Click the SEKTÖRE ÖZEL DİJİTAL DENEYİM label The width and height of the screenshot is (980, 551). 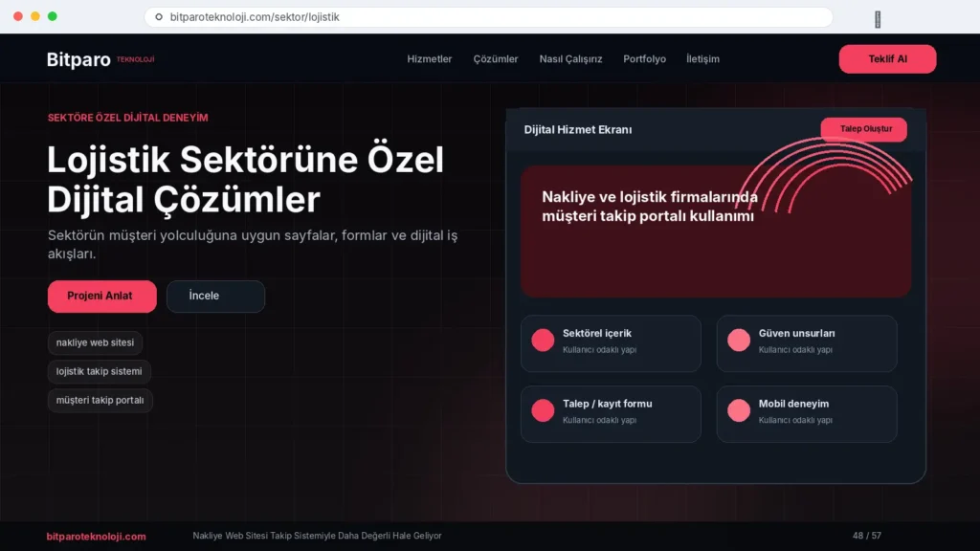[127, 118]
